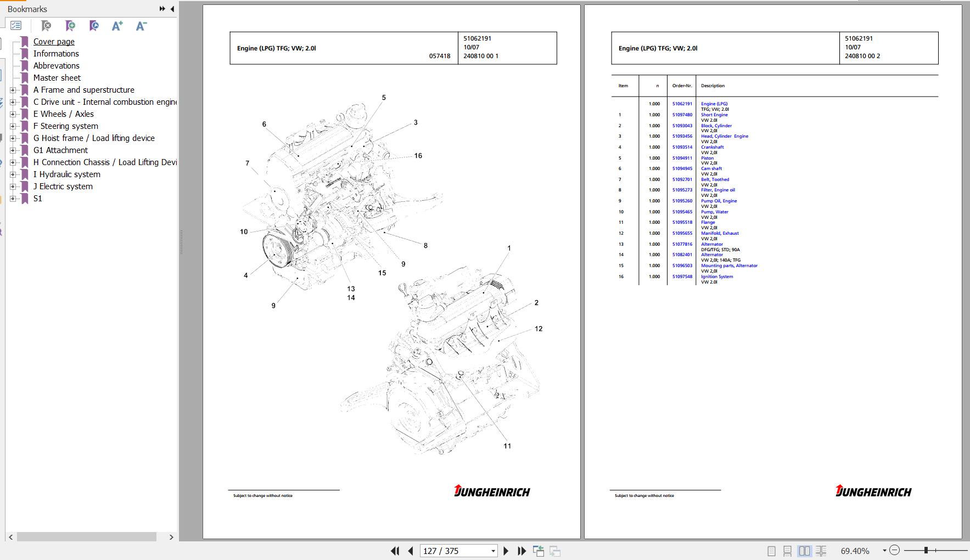Viewport: 970px width, 560px height.
Task: Click the bookmark properties/destination icon
Action: 94,26
